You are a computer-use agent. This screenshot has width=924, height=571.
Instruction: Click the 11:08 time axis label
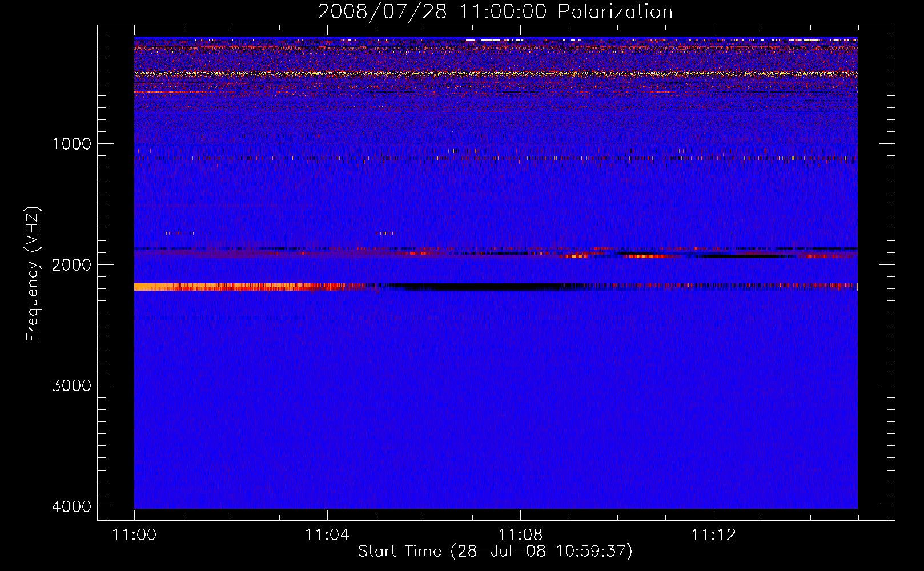tap(520, 535)
